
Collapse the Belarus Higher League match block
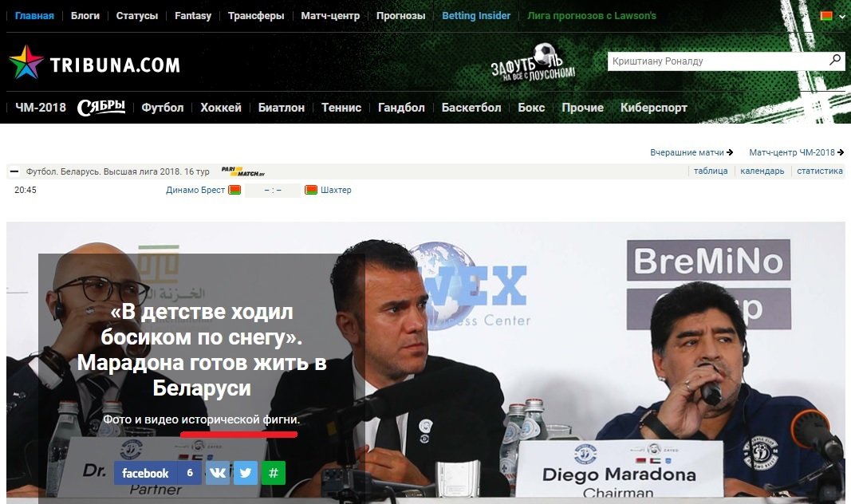(x=14, y=171)
